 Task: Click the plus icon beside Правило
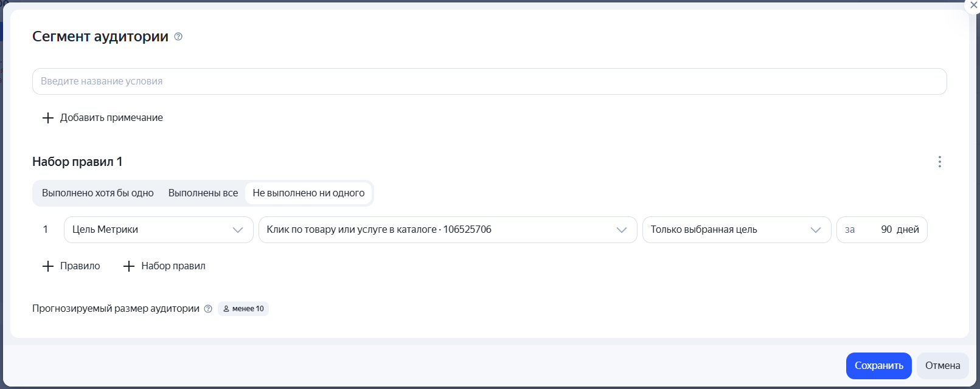tap(48, 266)
